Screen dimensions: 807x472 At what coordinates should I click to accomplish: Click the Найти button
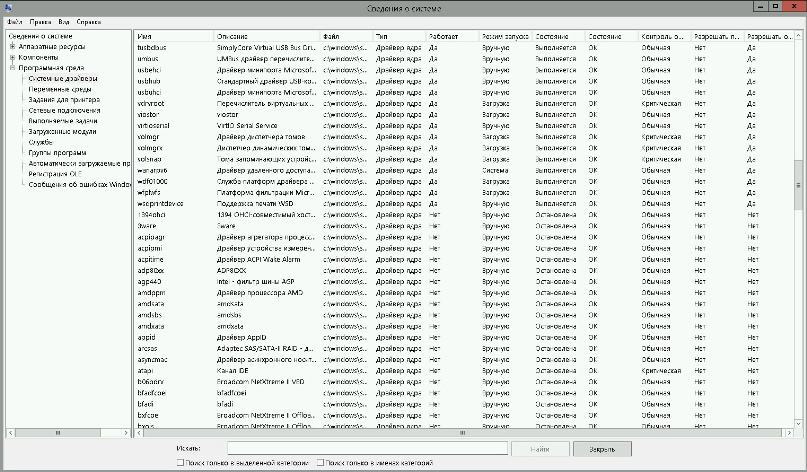[540, 449]
